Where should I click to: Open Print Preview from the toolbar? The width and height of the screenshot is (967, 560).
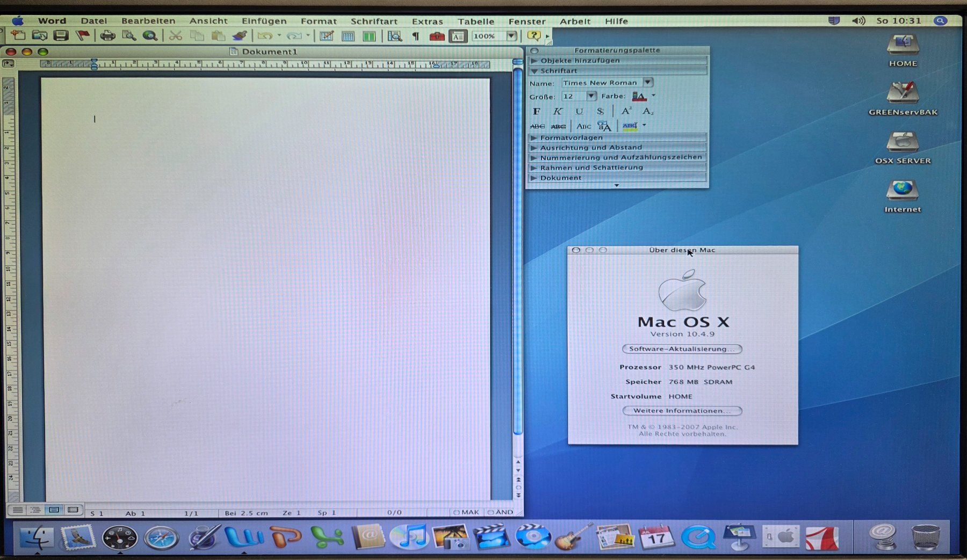(x=129, y=36)
